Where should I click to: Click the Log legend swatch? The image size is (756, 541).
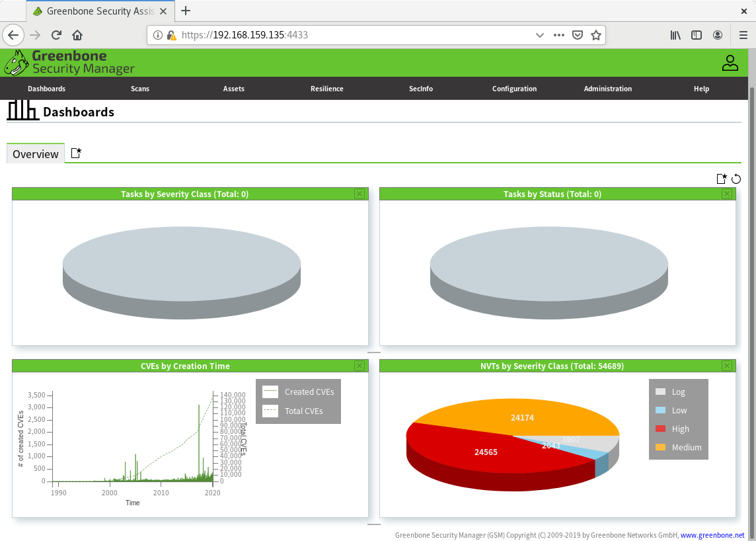coord(661,392)
